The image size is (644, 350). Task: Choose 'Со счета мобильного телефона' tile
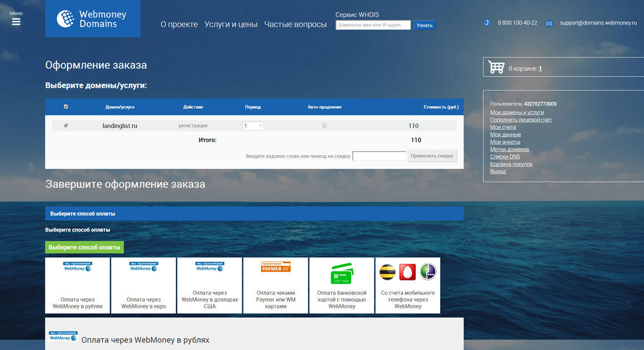coord(408,286)
